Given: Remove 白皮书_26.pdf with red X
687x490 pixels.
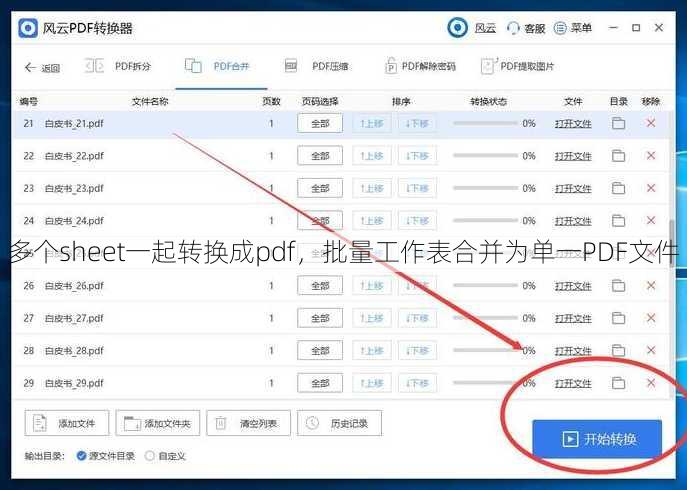Looking at the screenshot, I should (651, 285).
